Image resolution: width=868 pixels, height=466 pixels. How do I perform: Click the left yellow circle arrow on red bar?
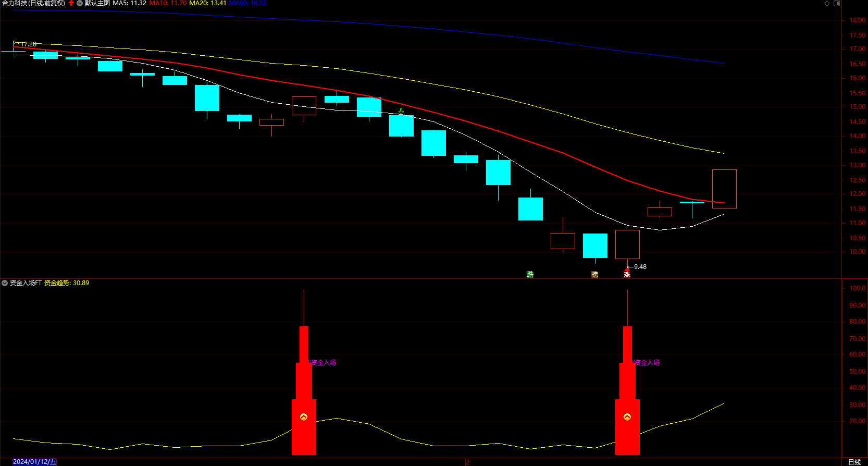pyautogui.click(x=304, y=417)
